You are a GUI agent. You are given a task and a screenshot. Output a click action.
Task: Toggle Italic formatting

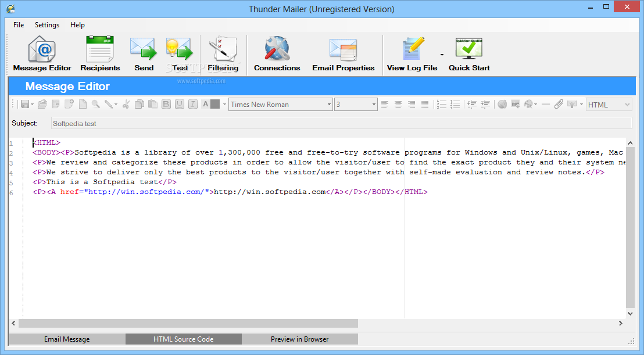point(192,104)
